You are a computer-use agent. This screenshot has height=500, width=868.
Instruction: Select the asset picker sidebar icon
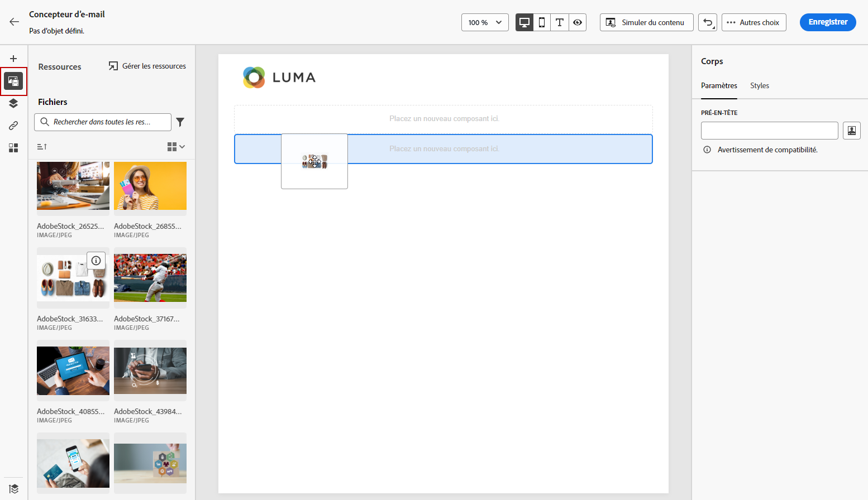point(13,81)
